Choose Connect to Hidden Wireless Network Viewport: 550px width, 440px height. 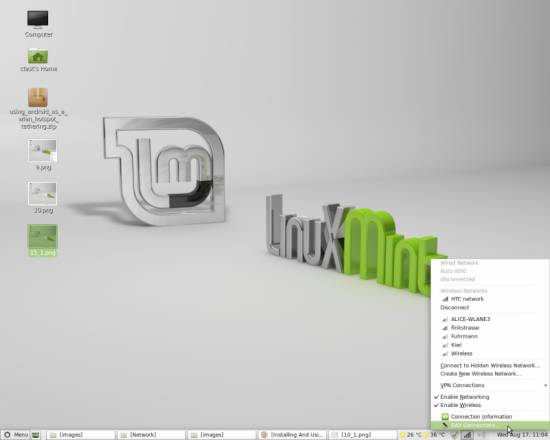489,365
